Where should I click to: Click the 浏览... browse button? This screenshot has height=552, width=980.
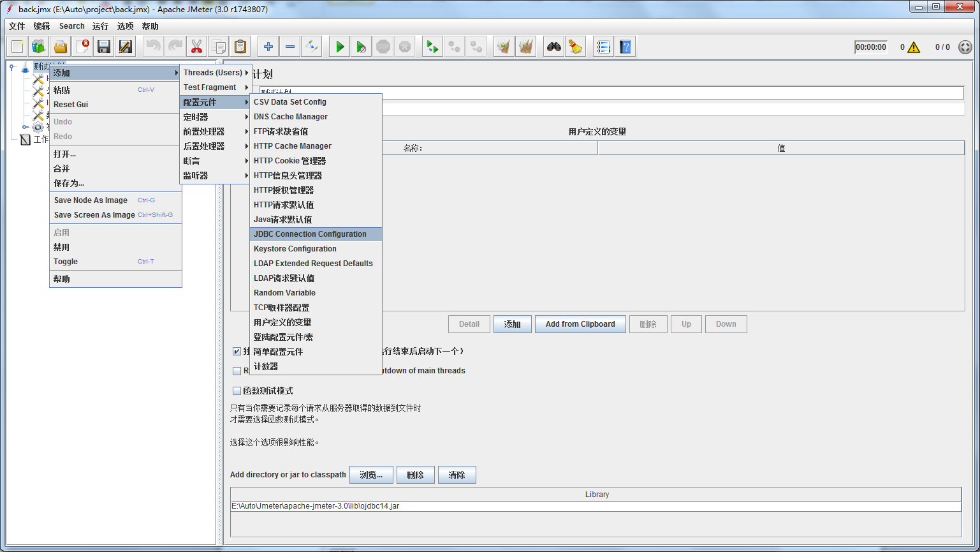click(371, 475)
